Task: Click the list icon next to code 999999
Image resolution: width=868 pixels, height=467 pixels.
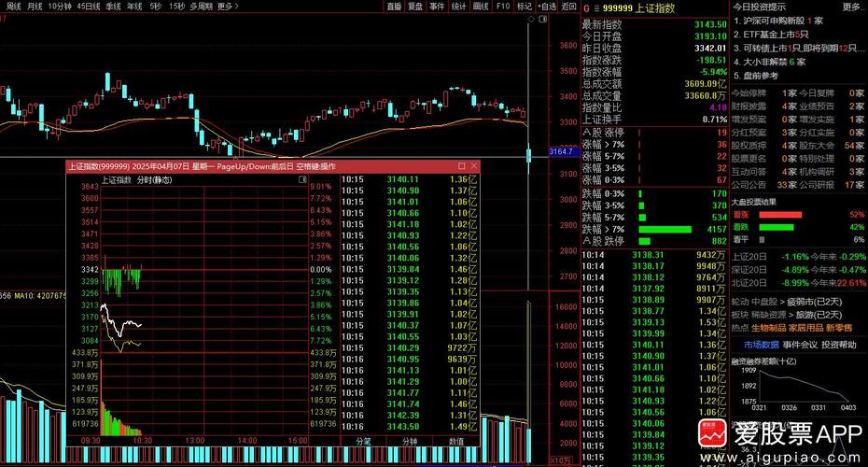Action: coord(596,7)
